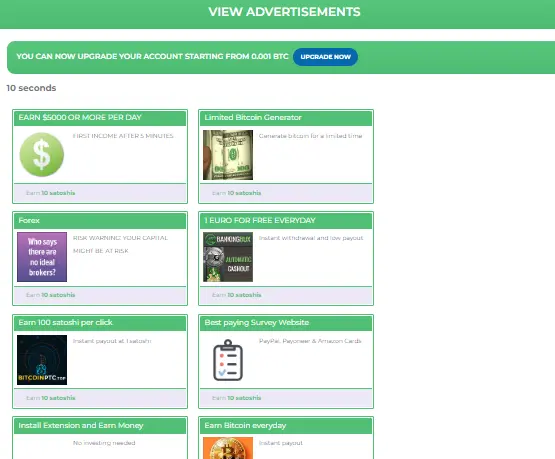Click the purple 'Who says there are no ideal brokers?' image
This screenshot has height=459, width=555.
tap(42, 257)
